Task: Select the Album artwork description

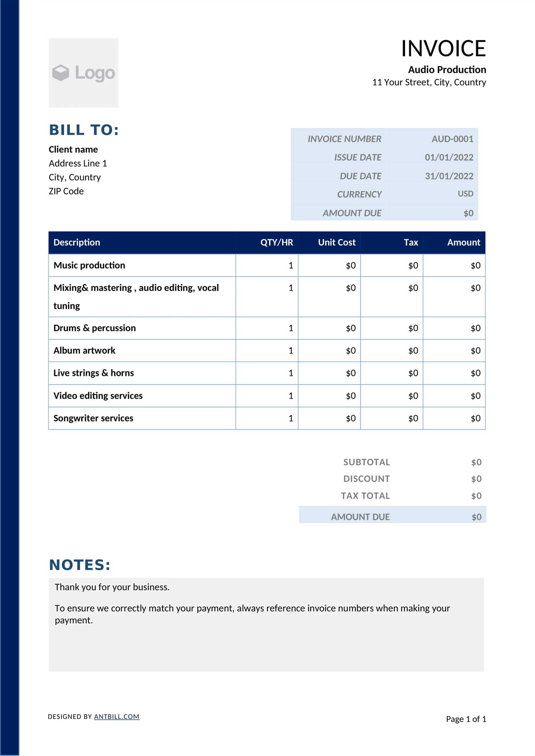Action: coord(84,351)
